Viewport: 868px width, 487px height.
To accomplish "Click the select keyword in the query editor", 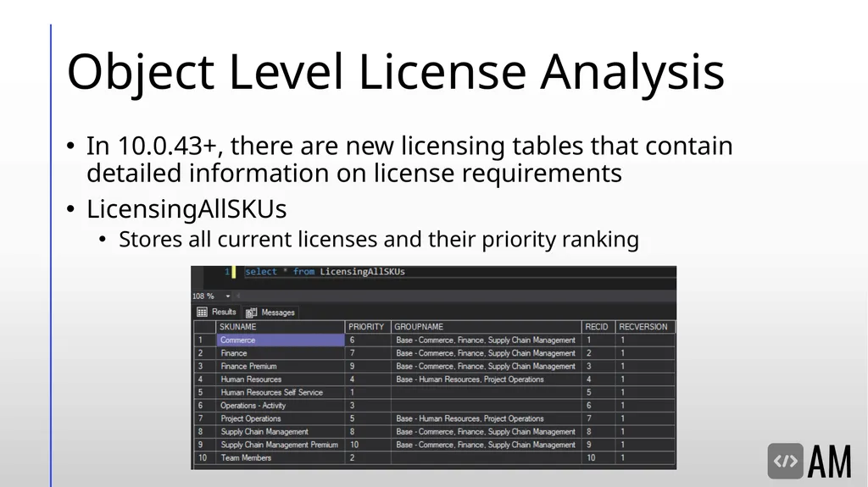I will (x=261, y=272).
